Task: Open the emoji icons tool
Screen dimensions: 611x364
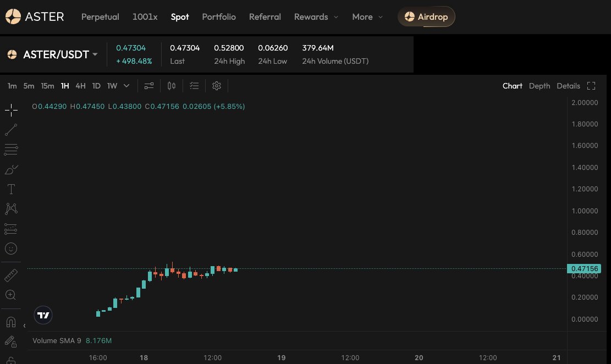Action: [x=11, y=249]
